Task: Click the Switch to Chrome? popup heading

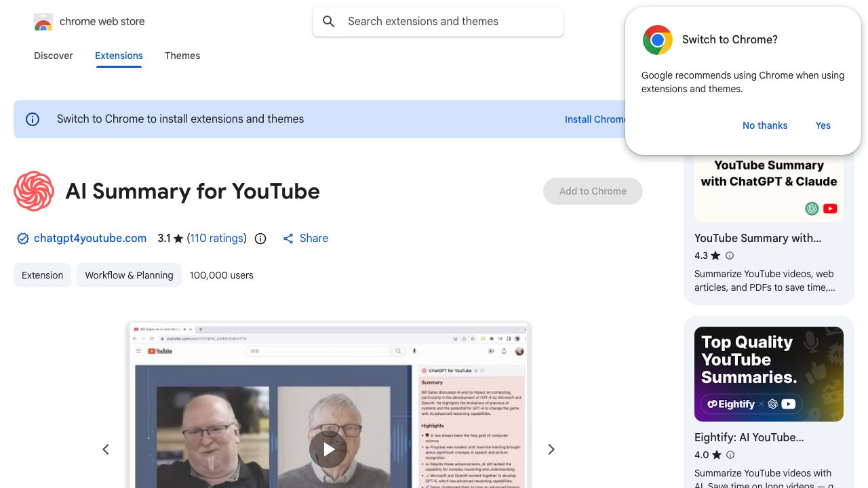Action: (730, 40)
